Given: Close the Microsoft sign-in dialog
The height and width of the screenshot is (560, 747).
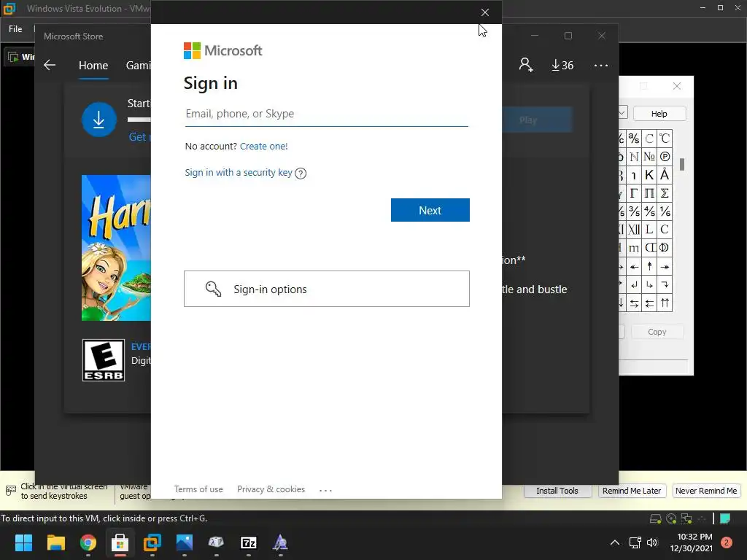Looking at the screenshot, I should (484, 12).
